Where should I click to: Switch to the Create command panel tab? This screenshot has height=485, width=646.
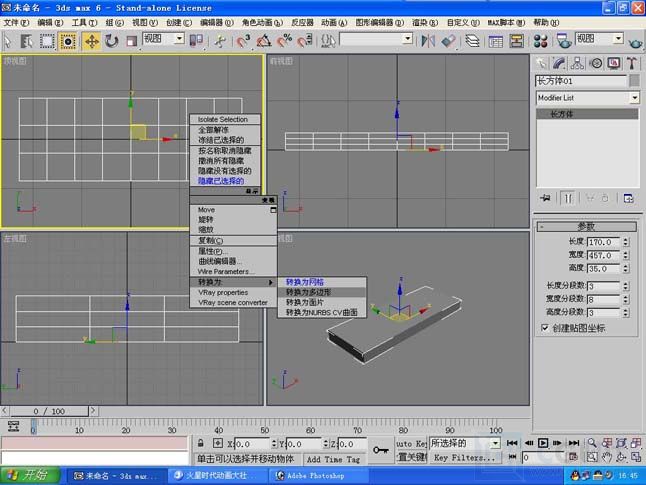click(541, 63)
